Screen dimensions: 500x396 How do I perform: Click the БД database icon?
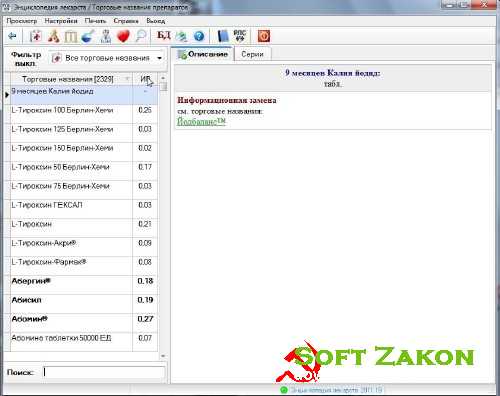pyautogui.click(x=164, y=35)
